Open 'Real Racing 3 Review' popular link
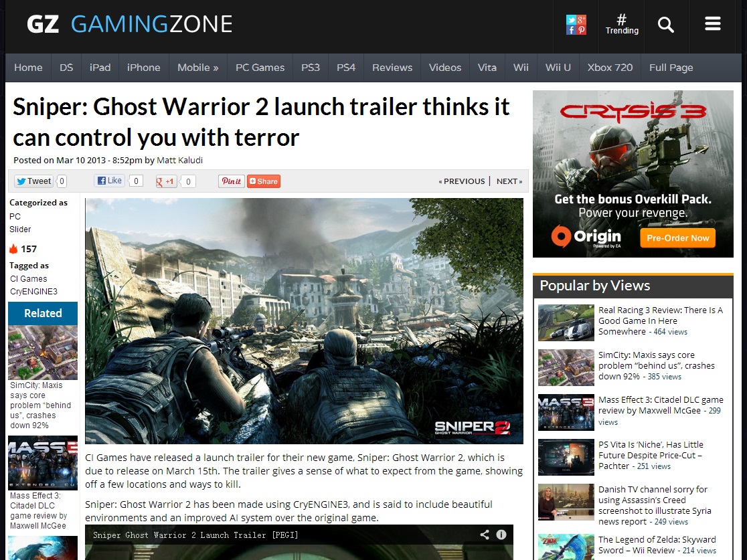 pos(660,321)
